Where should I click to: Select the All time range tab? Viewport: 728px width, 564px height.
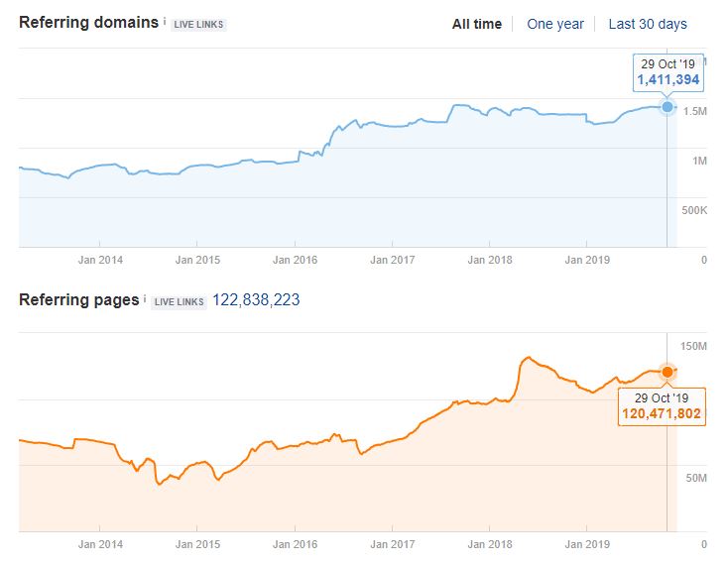(477, 24)
